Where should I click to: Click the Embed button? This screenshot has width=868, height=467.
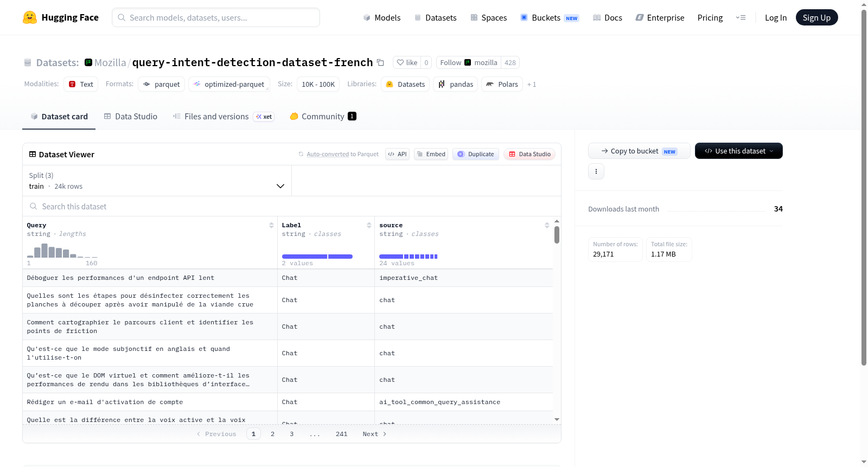click(431, 154)
